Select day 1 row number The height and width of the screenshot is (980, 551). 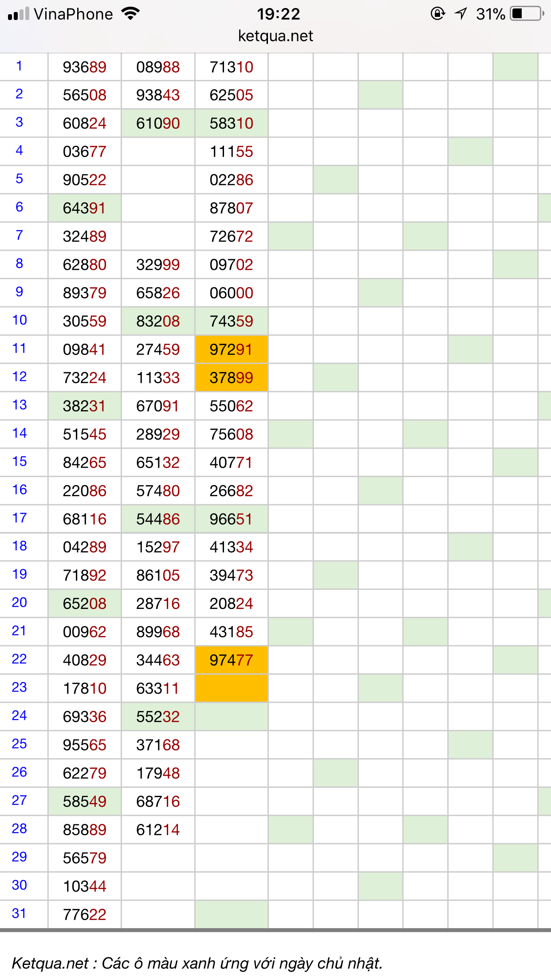pos(19,66)
